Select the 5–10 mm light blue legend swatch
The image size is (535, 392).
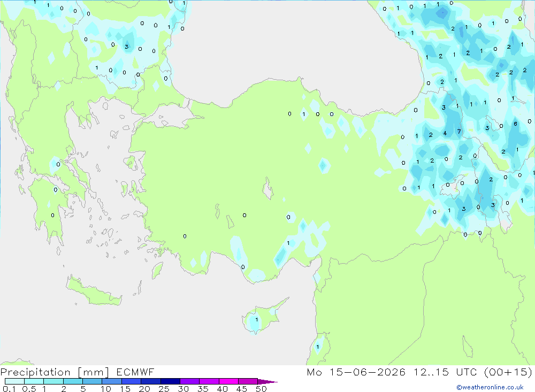point(93,381)
